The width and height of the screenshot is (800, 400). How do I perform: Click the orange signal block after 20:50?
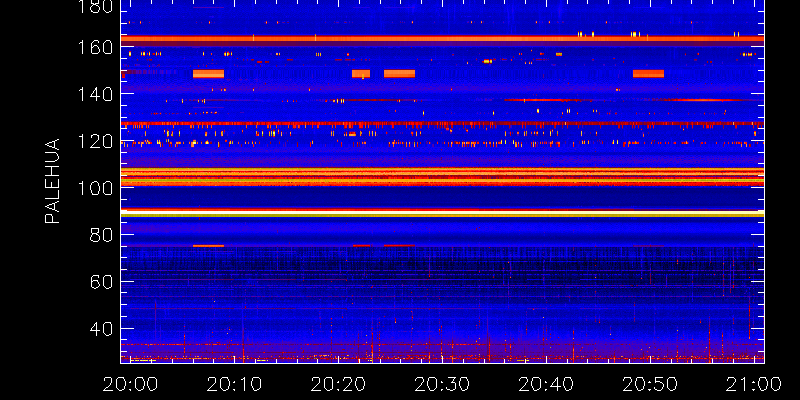[648, 73]
